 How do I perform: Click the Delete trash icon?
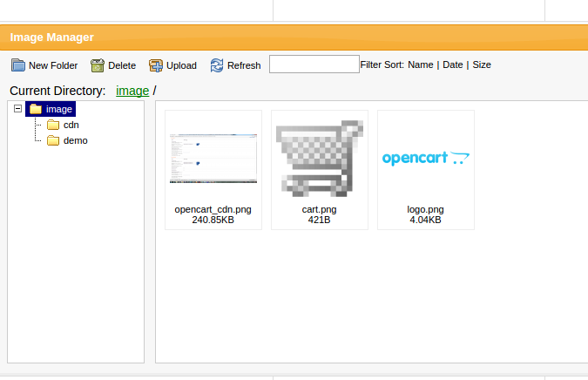pos(97,65)
